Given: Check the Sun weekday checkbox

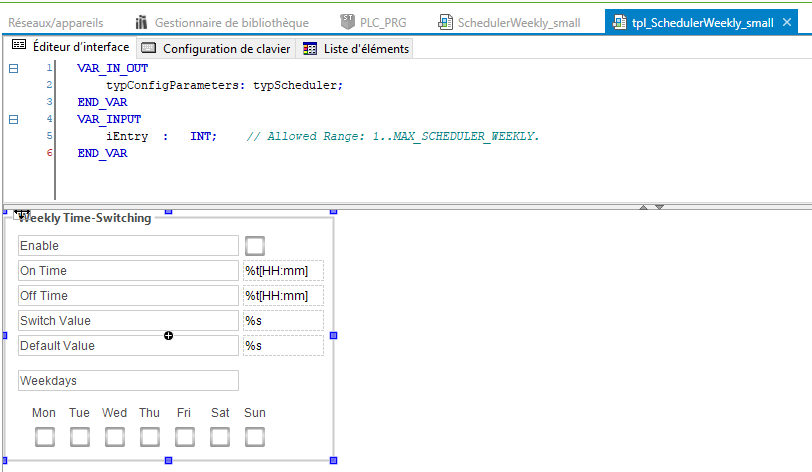Looking at the screenshot, I should pyautogui.click(x=255, y=437).
